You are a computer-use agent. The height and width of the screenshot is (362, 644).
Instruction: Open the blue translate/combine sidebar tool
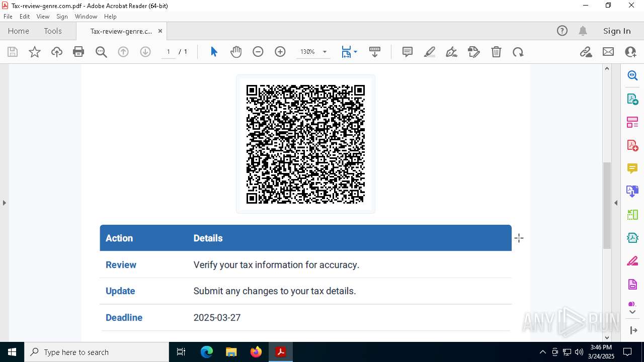pos(632,192)
